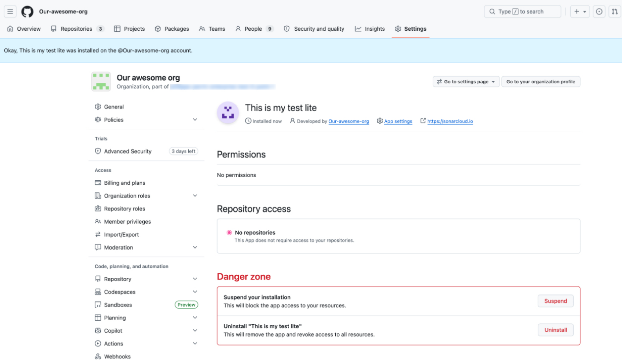Image resolution: width=622 pixels, height=364 pixels.
Task: Click the Moderation report icon
Action: point(98,247)
